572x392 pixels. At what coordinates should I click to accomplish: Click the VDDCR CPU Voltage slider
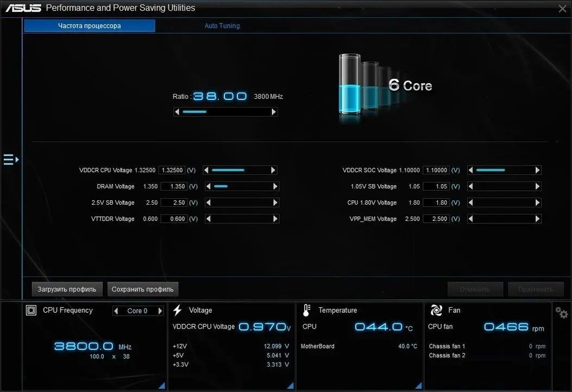[239, 170]
